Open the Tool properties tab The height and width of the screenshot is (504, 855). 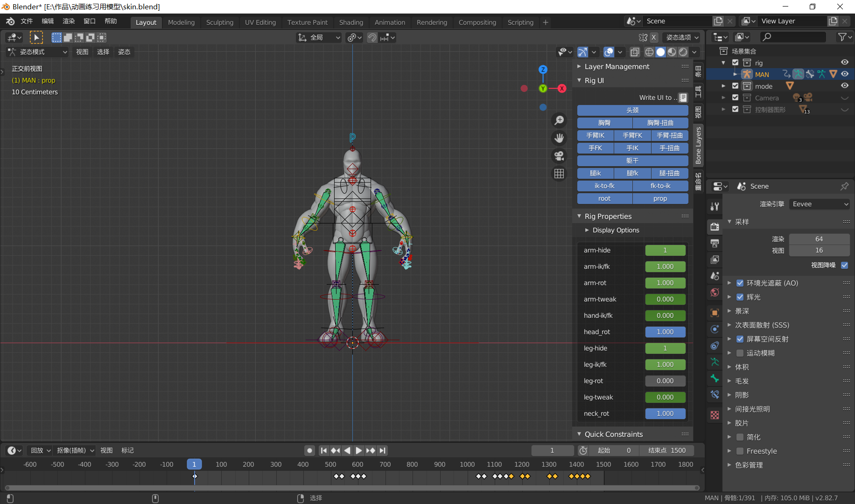pyautogui.click(x=715, y=206)
